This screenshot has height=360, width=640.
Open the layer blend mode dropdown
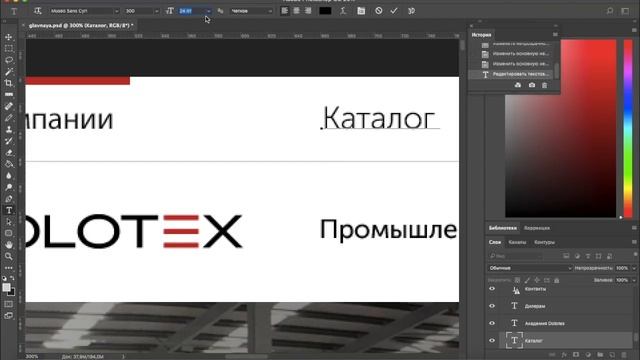[530, 268]
